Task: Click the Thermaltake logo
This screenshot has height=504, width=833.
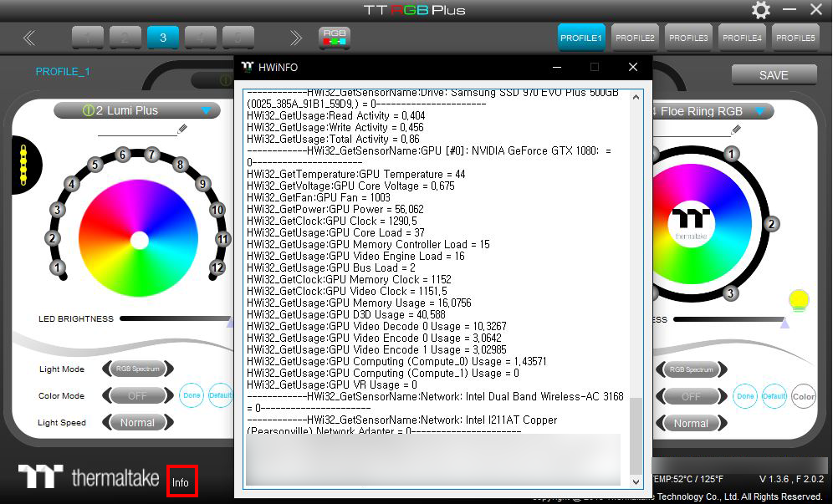Action: (x=89, y=477)
